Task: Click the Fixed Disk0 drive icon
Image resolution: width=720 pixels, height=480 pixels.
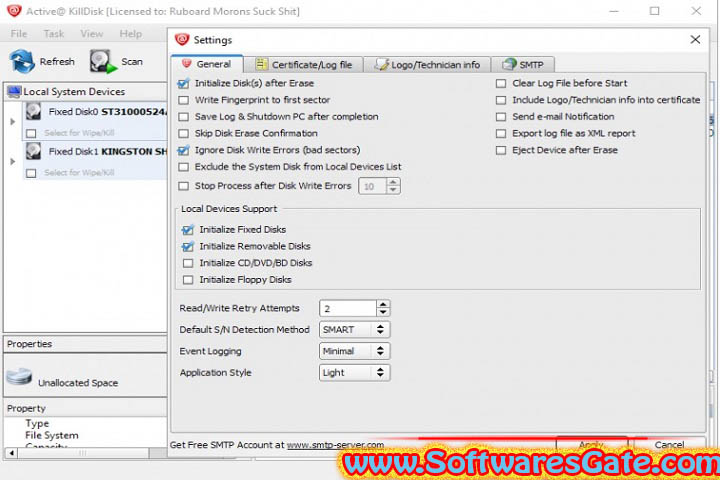Action: click(x=33, y=112)
